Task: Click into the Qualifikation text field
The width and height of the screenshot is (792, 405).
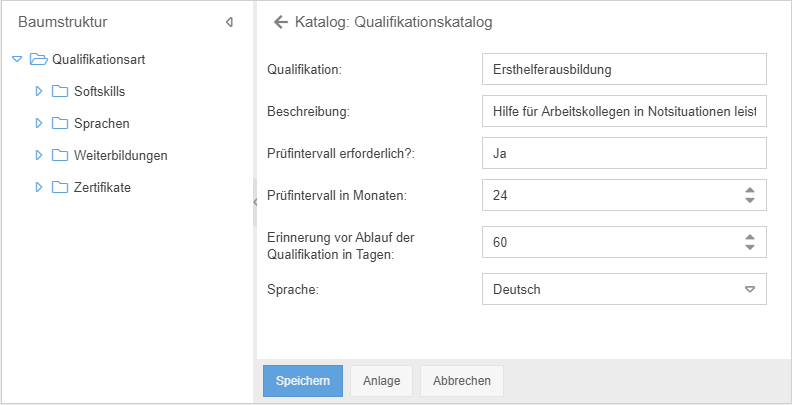Action: click(x=623, y=69)
